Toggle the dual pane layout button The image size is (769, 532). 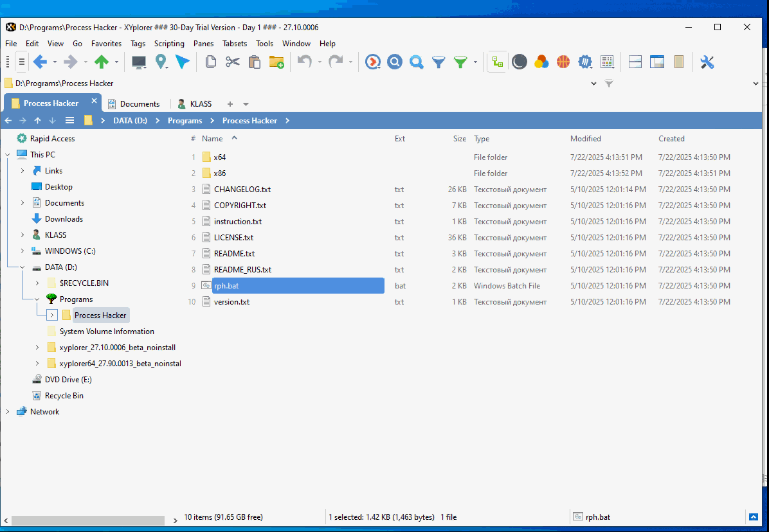(635, 62)
